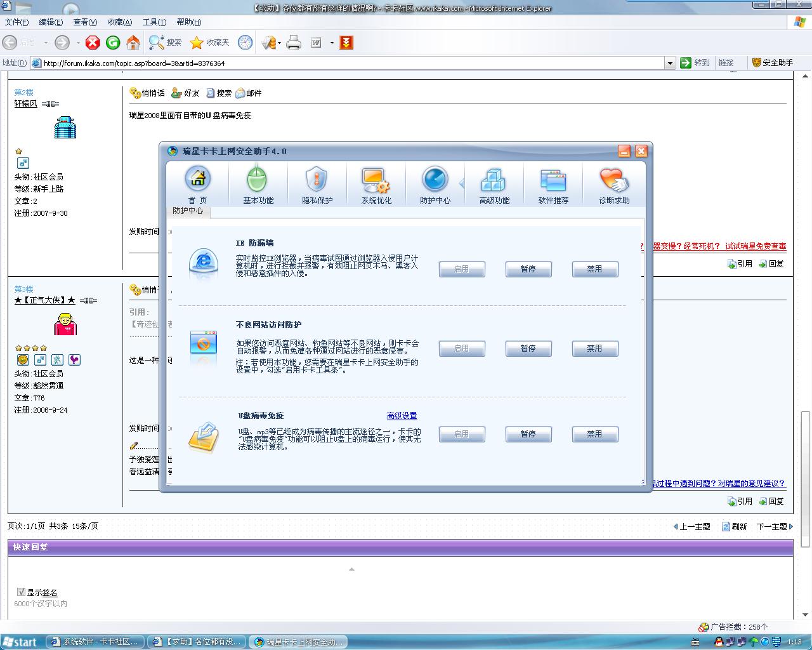Open the 文件(F) menu

click(x=16, y=22)
